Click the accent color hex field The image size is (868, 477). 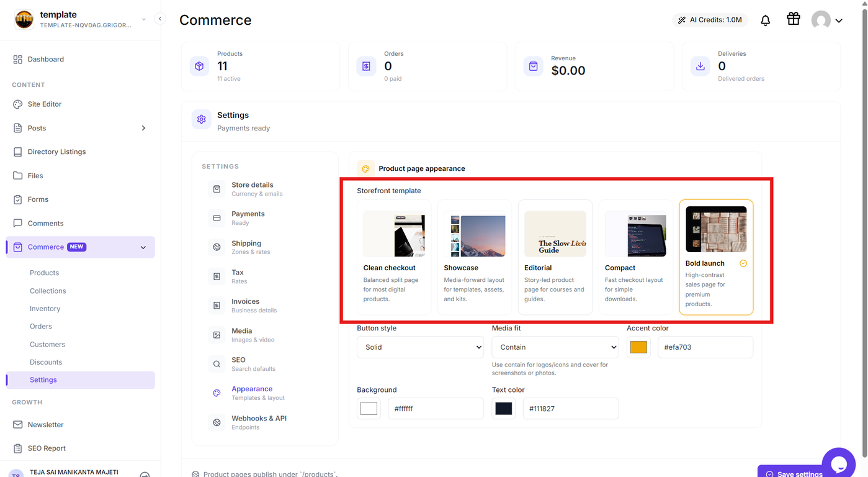point(705,347)
